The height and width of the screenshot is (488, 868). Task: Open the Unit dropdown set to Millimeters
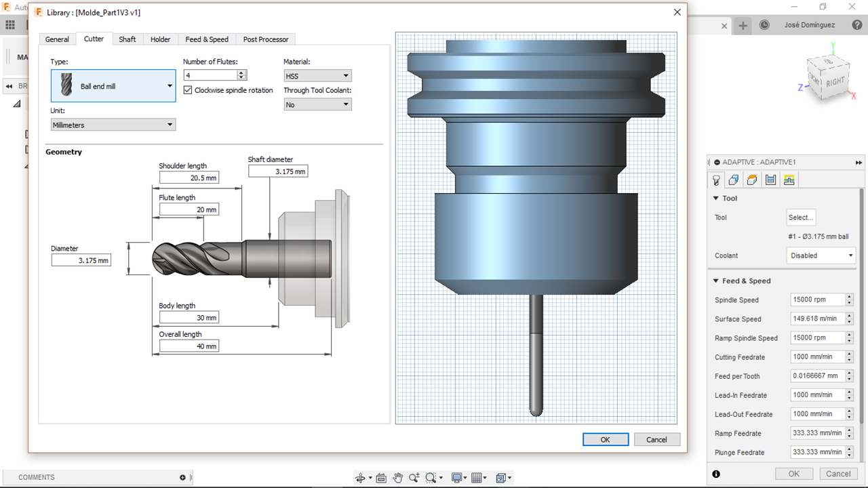click(113, 125)
